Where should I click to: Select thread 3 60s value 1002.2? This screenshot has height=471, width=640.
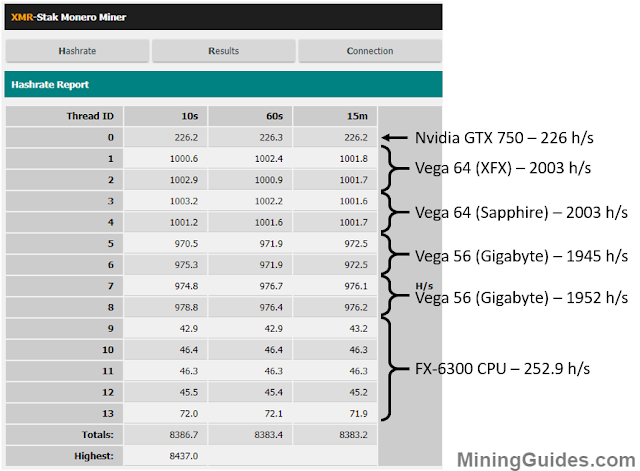point(269,201)
